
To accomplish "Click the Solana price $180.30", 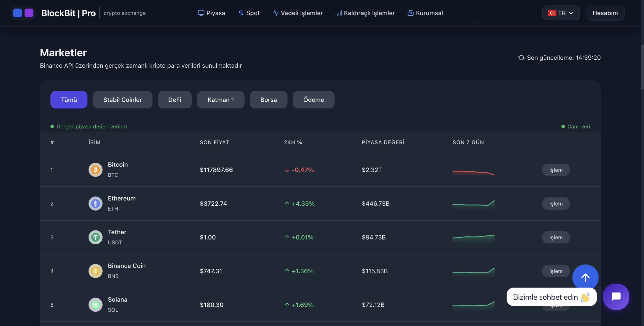I will (x=212, y=305).
